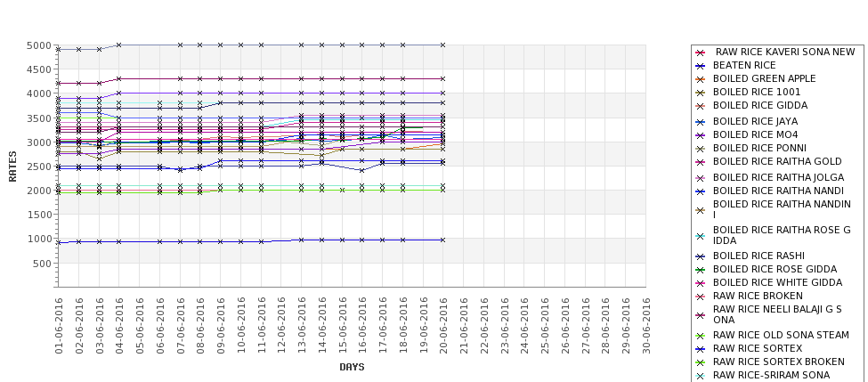This screenshot has height=382, width=868.
Task: Click the 4300 data point on 20-06-2016
Action: [442, 78]
